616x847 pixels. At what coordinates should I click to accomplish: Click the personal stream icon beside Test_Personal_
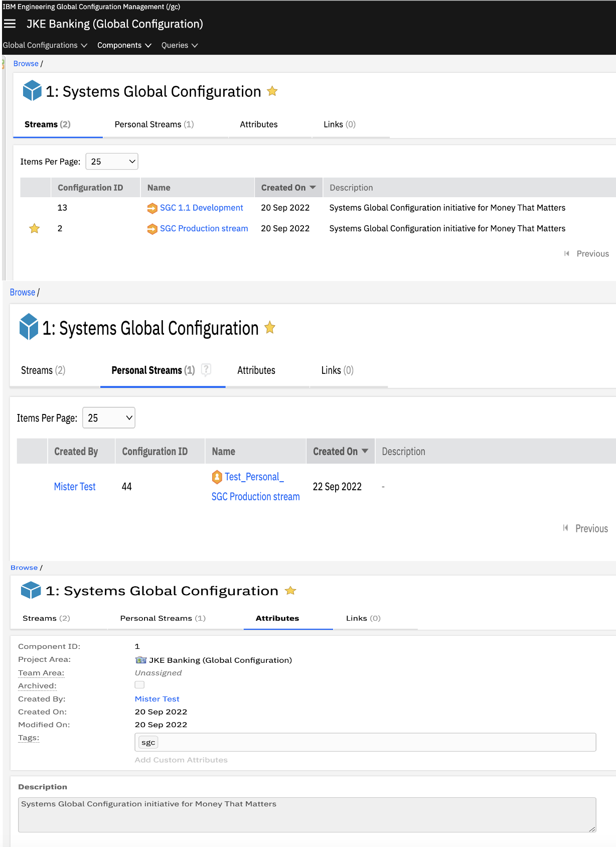point(217,477)
